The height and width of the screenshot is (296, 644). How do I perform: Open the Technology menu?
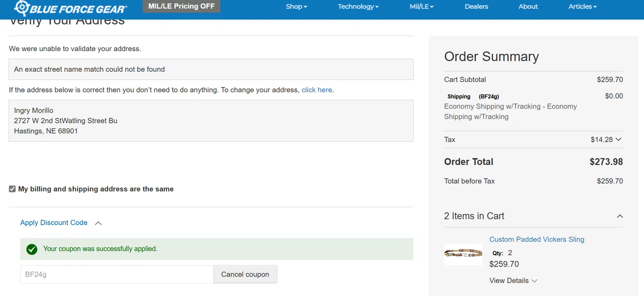(358, 6)
